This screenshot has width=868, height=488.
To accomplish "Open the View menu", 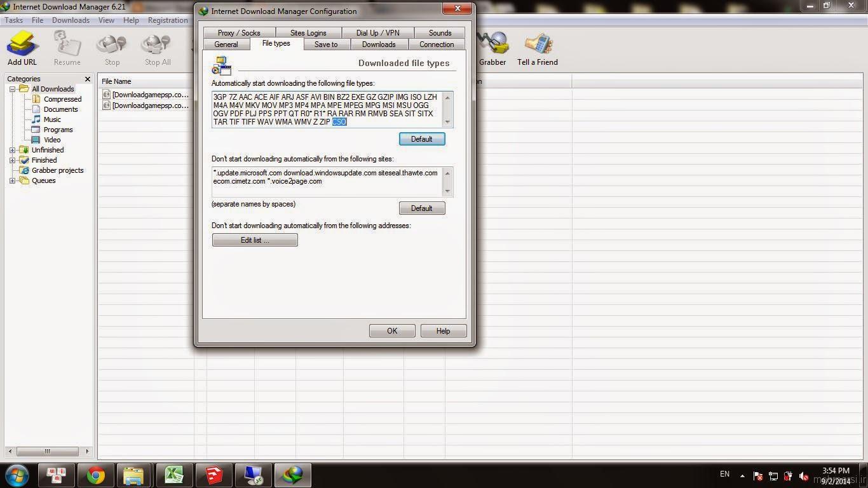I will click(x=106, y=20).
